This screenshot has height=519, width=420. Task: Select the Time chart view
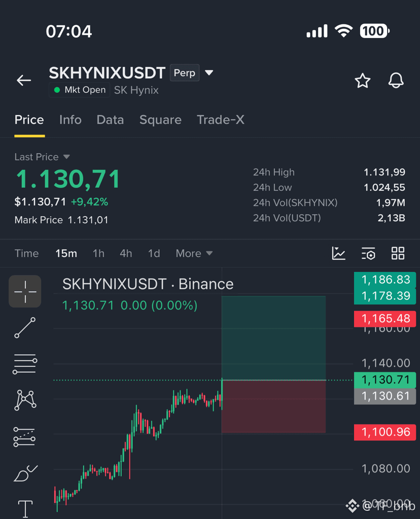(26, 253)
